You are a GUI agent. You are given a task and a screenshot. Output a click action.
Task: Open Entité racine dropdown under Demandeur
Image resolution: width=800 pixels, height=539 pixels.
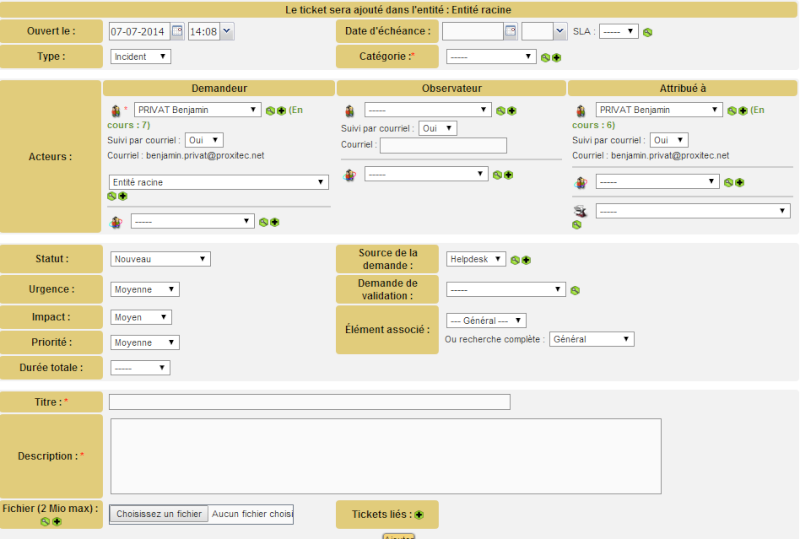click(x=219, y=183)
